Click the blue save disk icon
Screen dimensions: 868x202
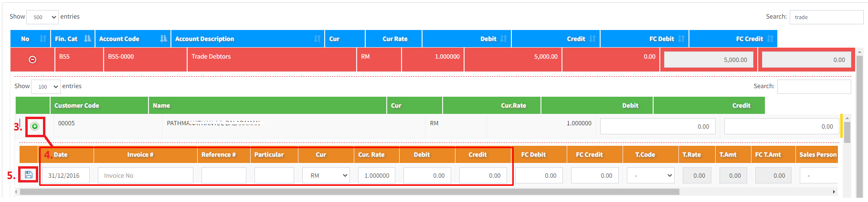click(x=29, y=175)
